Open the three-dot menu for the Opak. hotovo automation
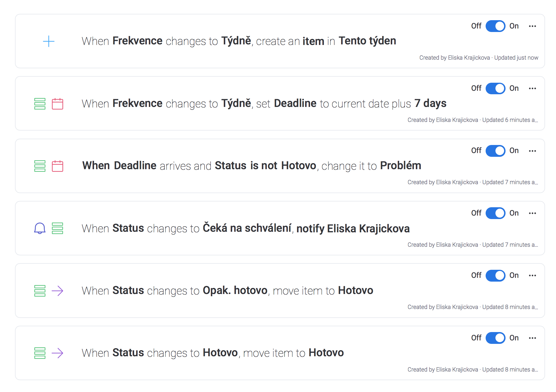This screenshot has width=556, height=392. tap(532, 276)
